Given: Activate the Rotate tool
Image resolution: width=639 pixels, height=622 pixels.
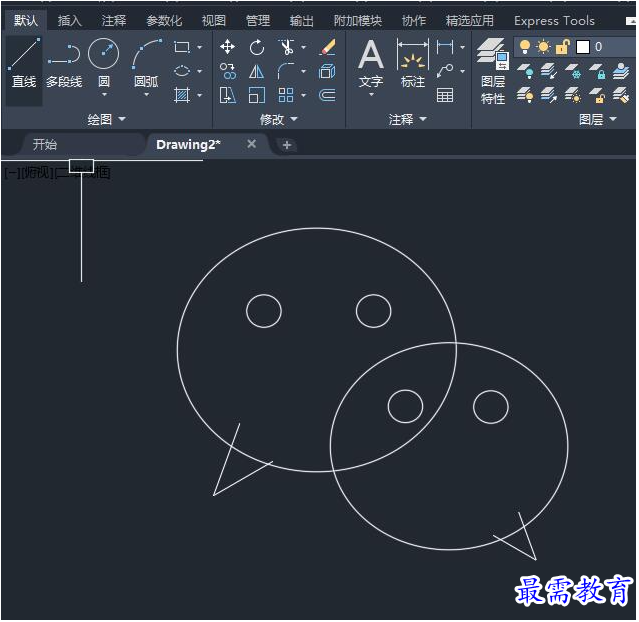Looking at the screenshot, I should (257, 47).
